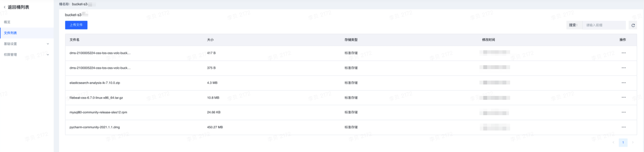Open more actions for elasticsearch-analysis-ik-7.10.0.zip
Viewport: 644px width, 152px height.
pyautogui.click(x=623, y=83)
